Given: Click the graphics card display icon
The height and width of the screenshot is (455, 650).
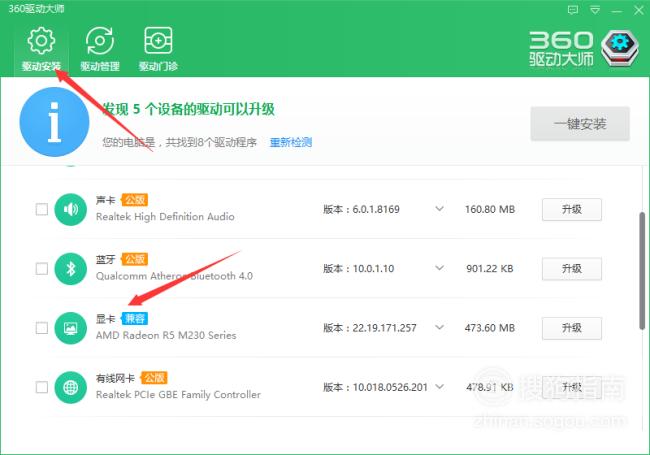Looking at the screenshot, I should click(x=70, y=328).
